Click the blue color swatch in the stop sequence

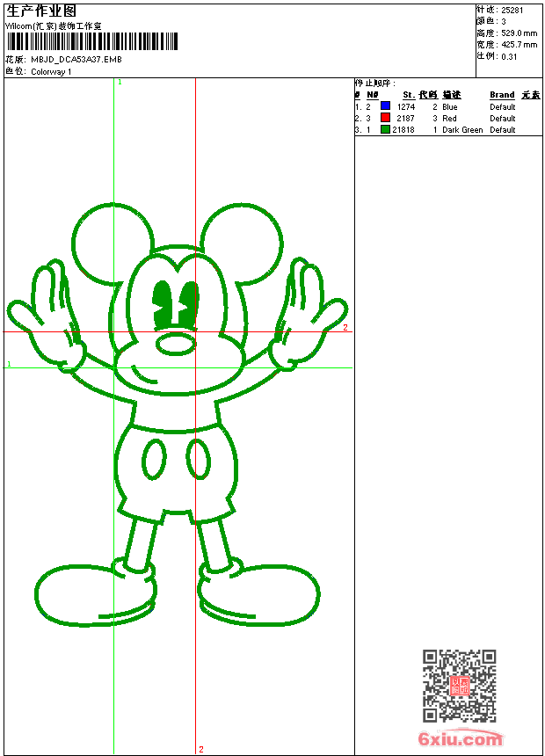tap(385, 106)
